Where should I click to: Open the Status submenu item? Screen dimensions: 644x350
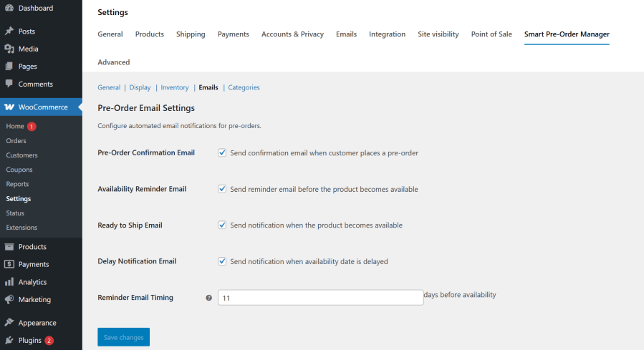pyautogui.click(x=15, y=213)
